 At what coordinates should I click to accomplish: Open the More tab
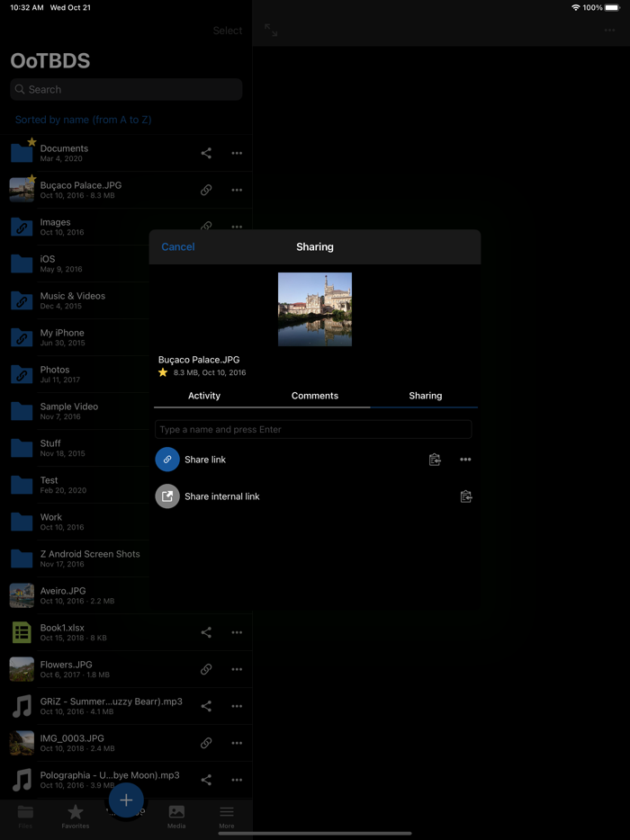[227, 817]
